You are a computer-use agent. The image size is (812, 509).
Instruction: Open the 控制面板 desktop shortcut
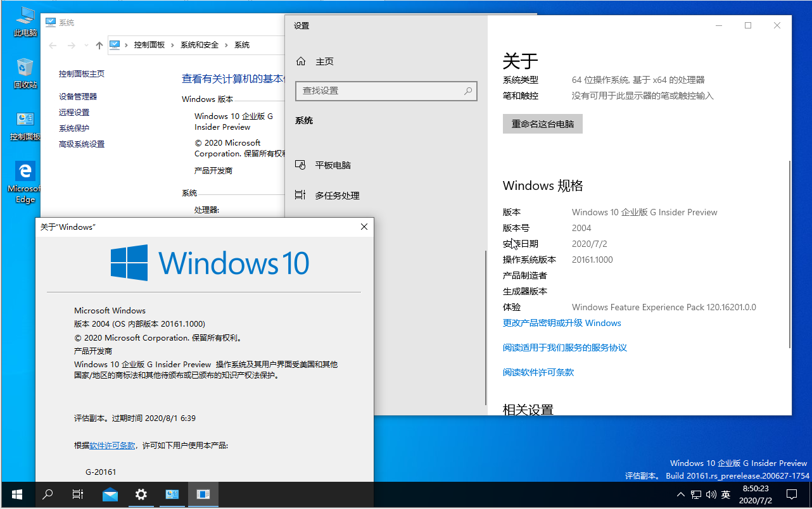25,123
